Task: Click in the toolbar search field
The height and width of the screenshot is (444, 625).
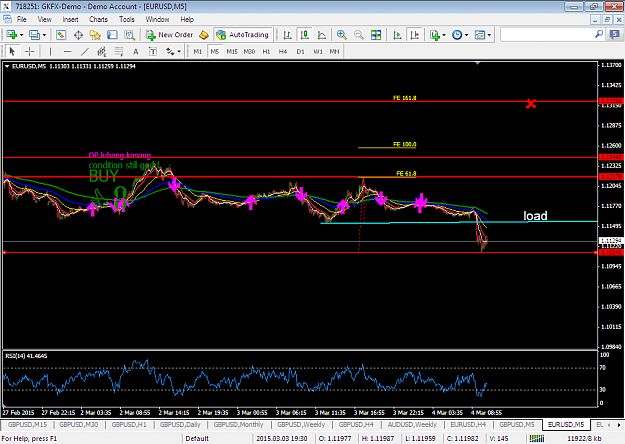Action: [547, 35]
